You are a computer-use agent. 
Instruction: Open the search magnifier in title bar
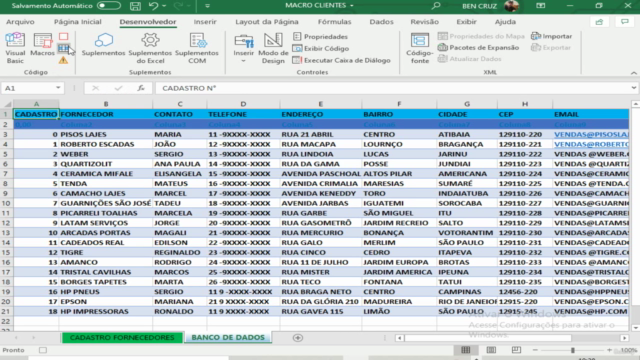point(436,6)
